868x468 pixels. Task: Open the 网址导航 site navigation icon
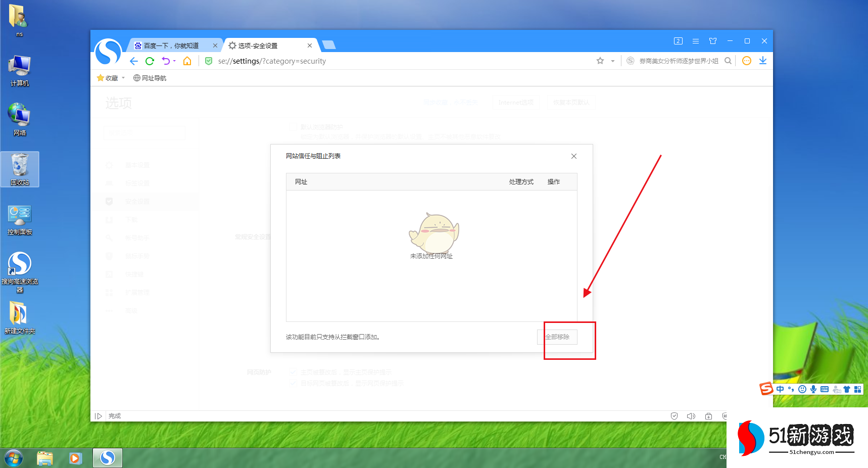[x=137, y=77]
